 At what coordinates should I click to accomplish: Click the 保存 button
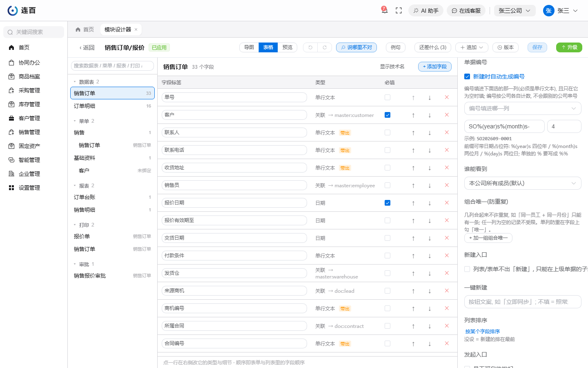tap(537, 47)
